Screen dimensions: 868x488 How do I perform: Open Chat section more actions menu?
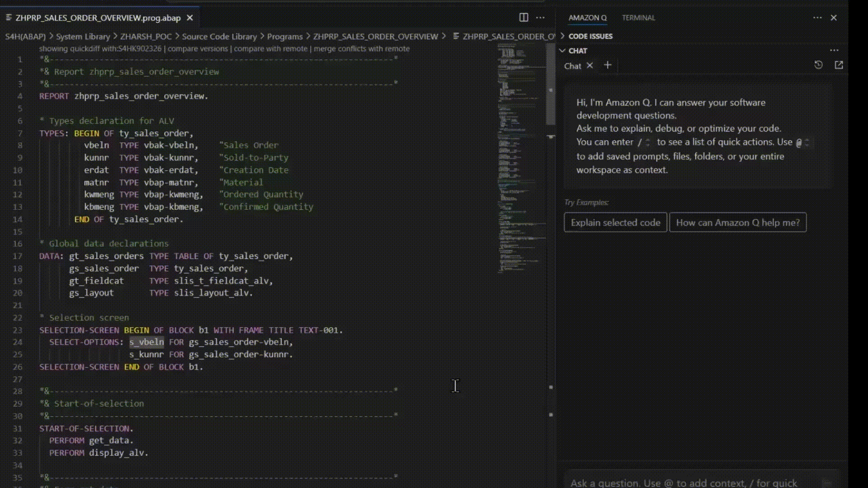click(834, 51)
